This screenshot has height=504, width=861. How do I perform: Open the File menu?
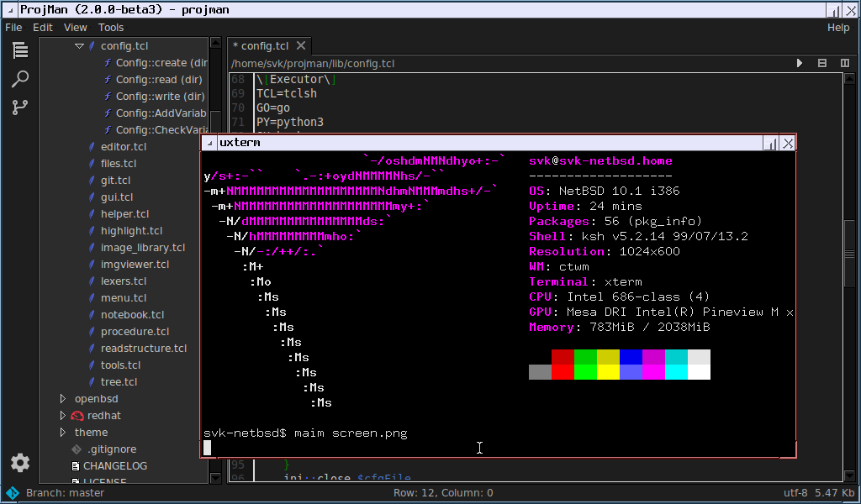[13, 28]
